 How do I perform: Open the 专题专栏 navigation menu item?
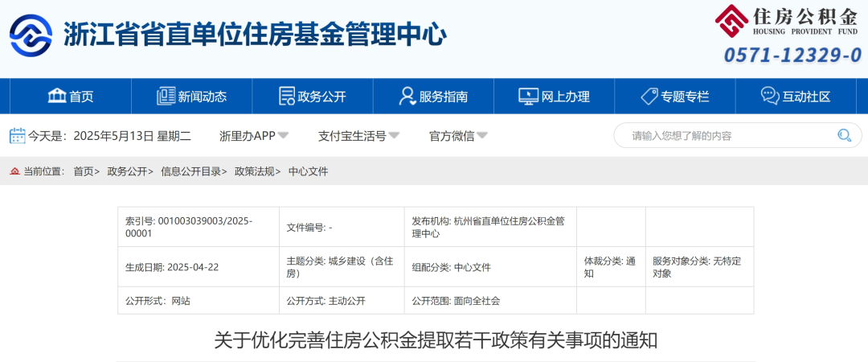pyautogui.click(x=675, y=97)
